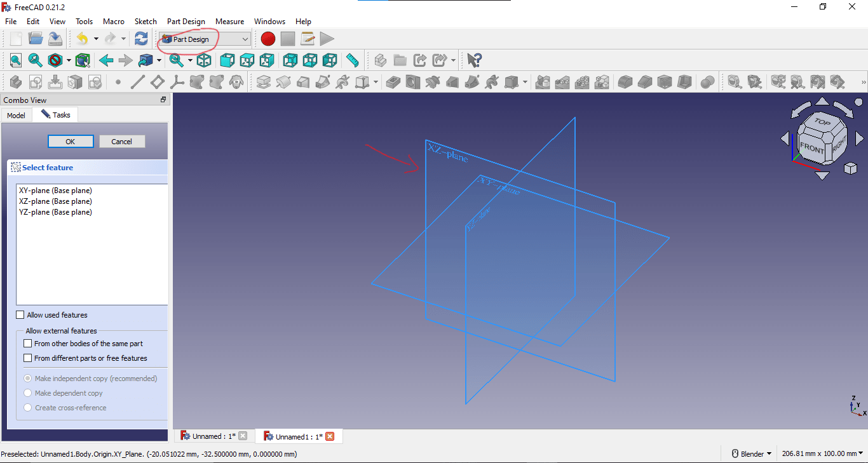
Task: Refresh the document with the recompute icon
Action: pyautogui.click(x=141, y=39)
